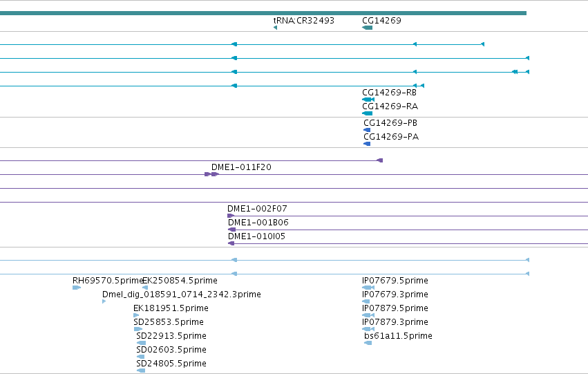Click the CG14269-PA CDS glyph
This screenshot has height=374, width=588.
tap(367, 144)
